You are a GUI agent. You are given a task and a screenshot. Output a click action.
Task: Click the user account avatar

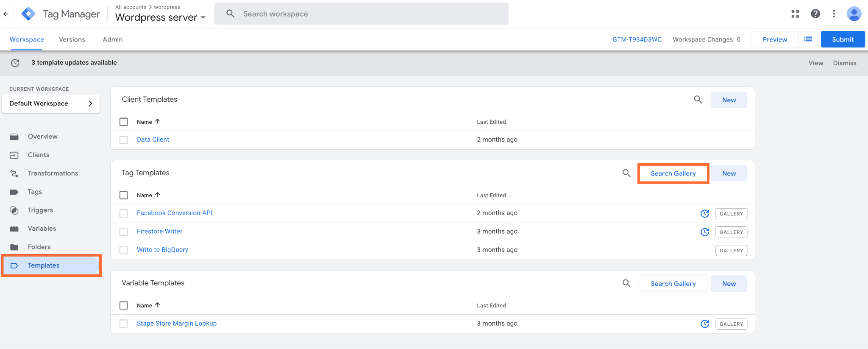coord(854,14)
